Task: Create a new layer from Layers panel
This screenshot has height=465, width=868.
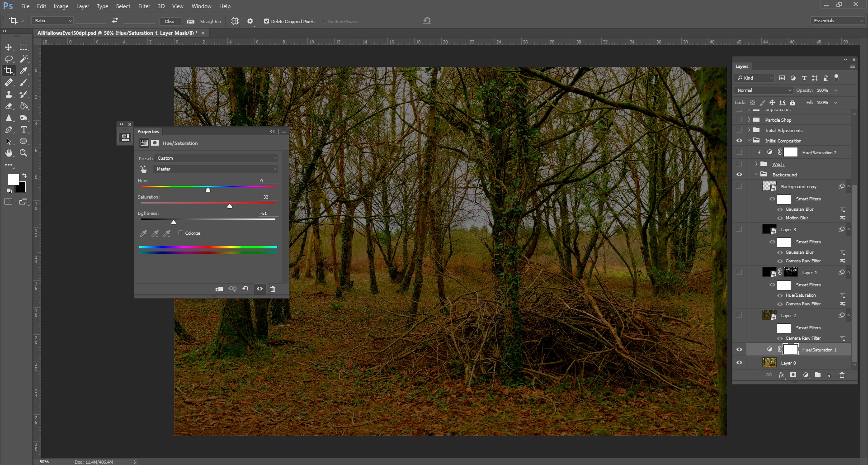Action: 830,375
